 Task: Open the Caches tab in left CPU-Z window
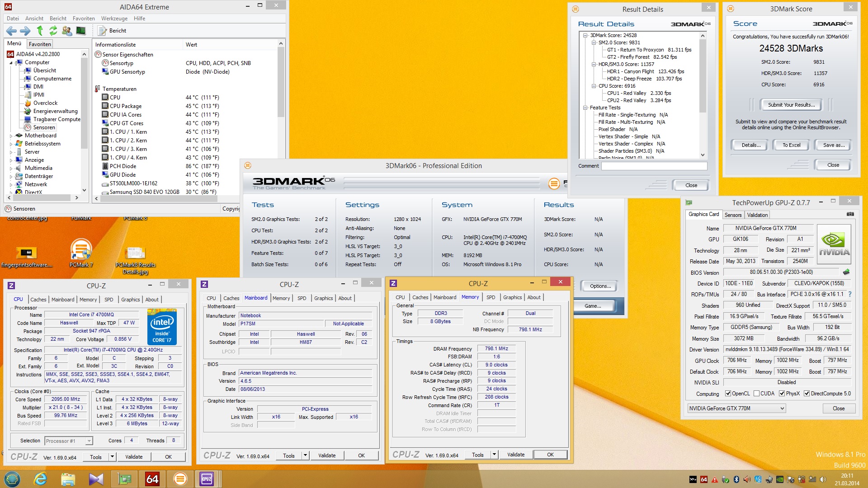38,300
